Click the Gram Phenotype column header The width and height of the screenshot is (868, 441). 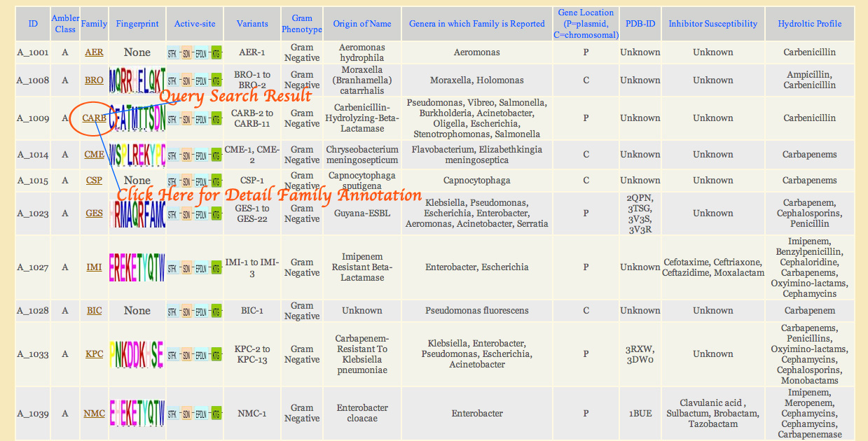click(302, 24)
